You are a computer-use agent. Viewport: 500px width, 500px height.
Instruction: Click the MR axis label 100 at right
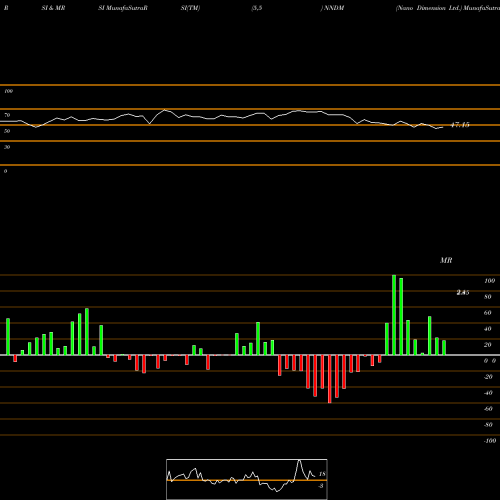tap(489, 281)
